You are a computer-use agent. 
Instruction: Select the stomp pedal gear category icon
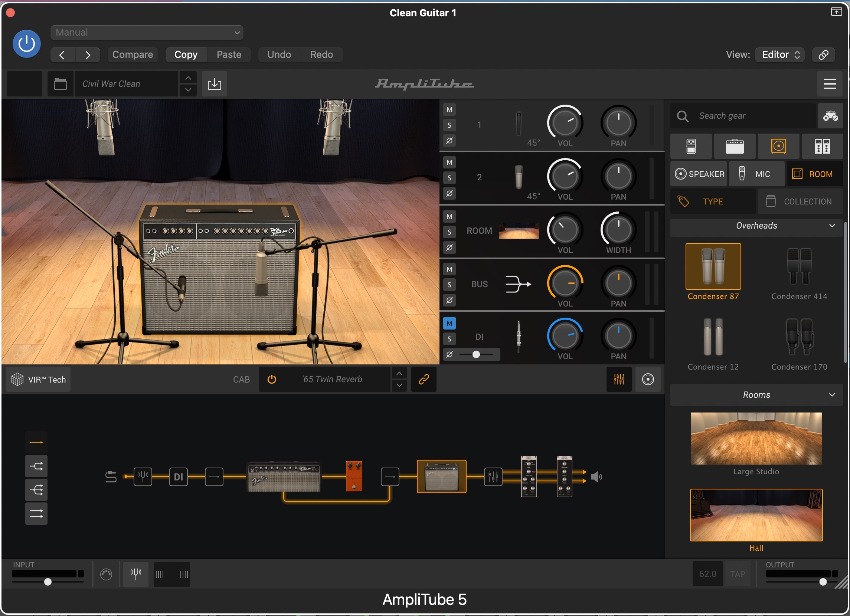point(691,146)
